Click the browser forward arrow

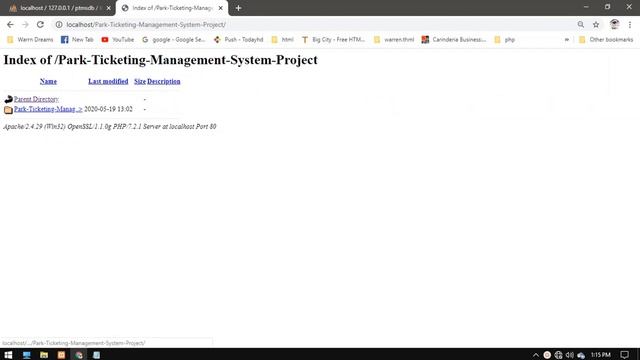(x=25, y=24)
